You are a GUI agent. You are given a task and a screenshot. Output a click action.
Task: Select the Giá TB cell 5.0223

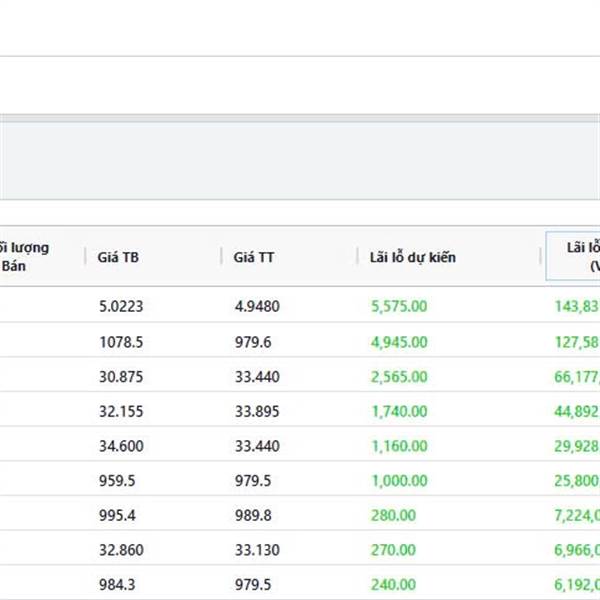point(120,307)
